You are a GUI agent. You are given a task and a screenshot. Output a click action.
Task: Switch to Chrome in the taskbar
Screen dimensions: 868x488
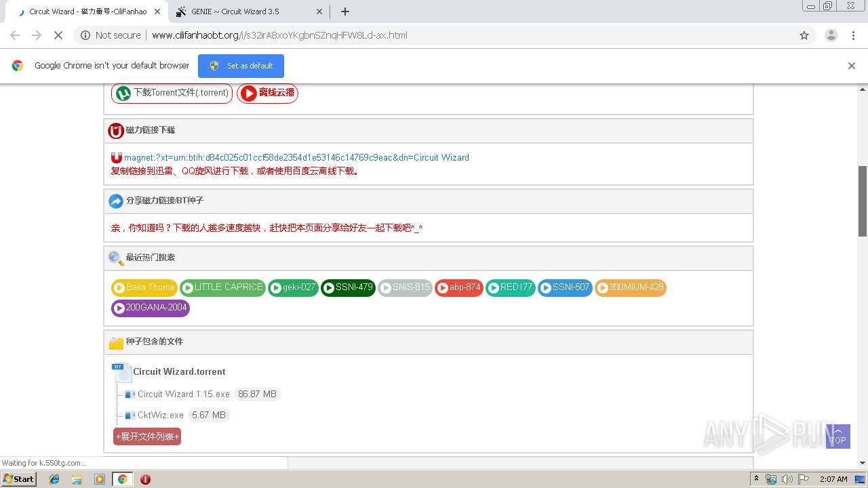(x=122, y=479)
